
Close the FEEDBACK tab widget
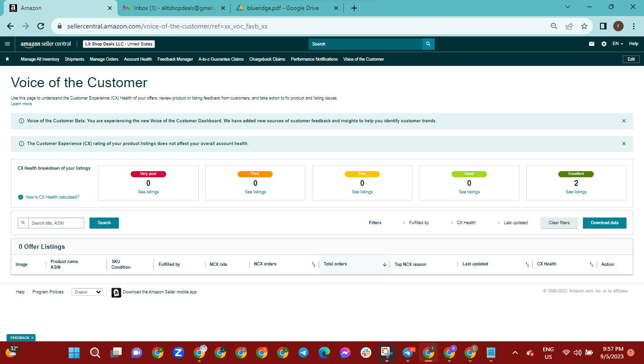pos(33,338)
